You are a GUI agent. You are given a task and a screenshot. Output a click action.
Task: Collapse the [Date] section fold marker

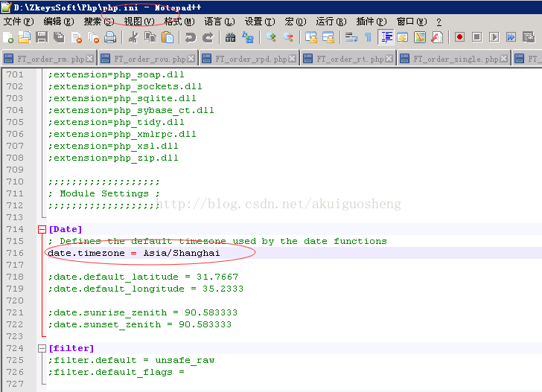pos(42,229)
